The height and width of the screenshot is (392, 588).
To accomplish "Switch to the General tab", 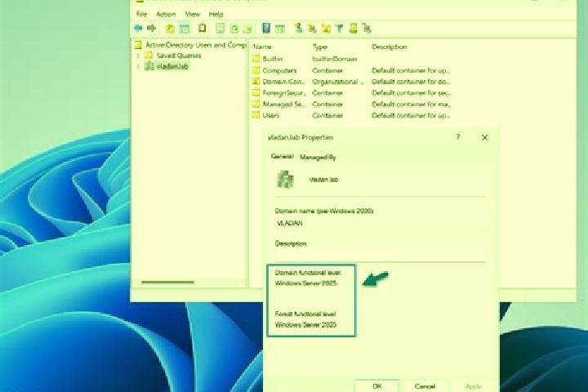I will point(282,157).
